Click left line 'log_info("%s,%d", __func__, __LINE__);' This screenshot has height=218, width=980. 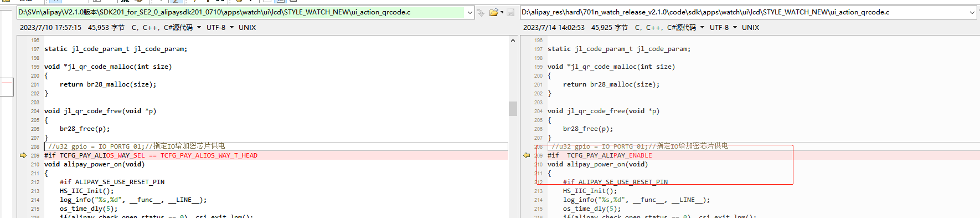pos(133,200)
